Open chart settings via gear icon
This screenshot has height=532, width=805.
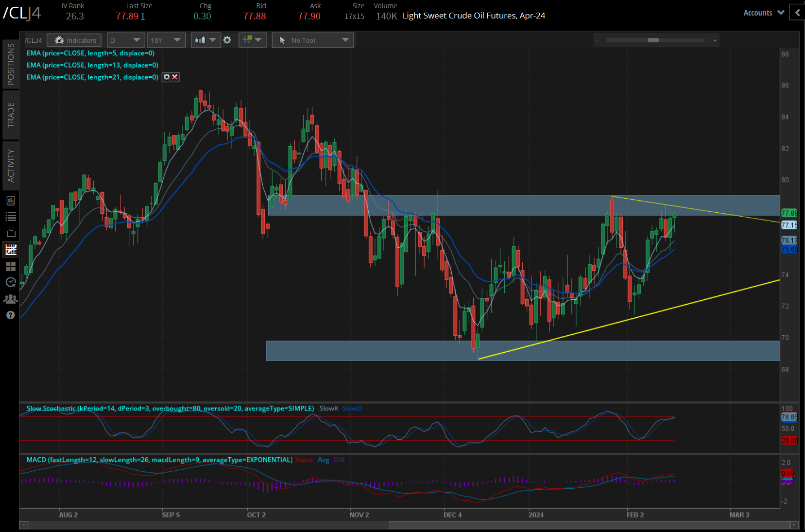click(x=227, y=40)
